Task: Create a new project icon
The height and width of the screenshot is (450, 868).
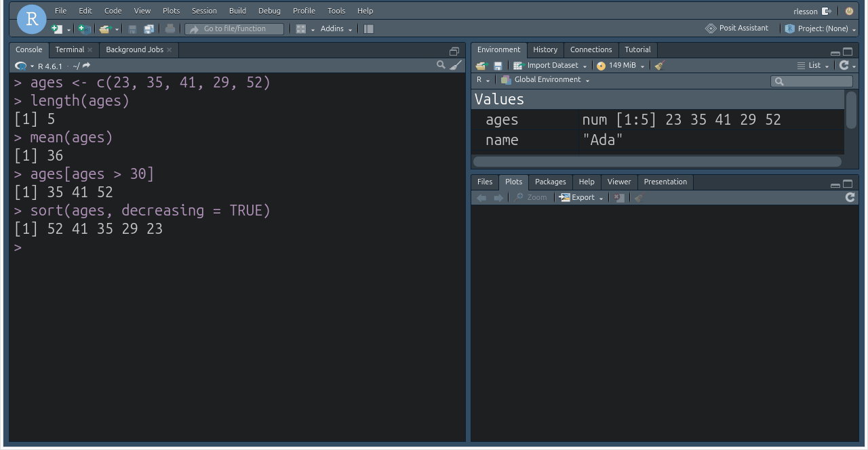Action: pos(84,28)
